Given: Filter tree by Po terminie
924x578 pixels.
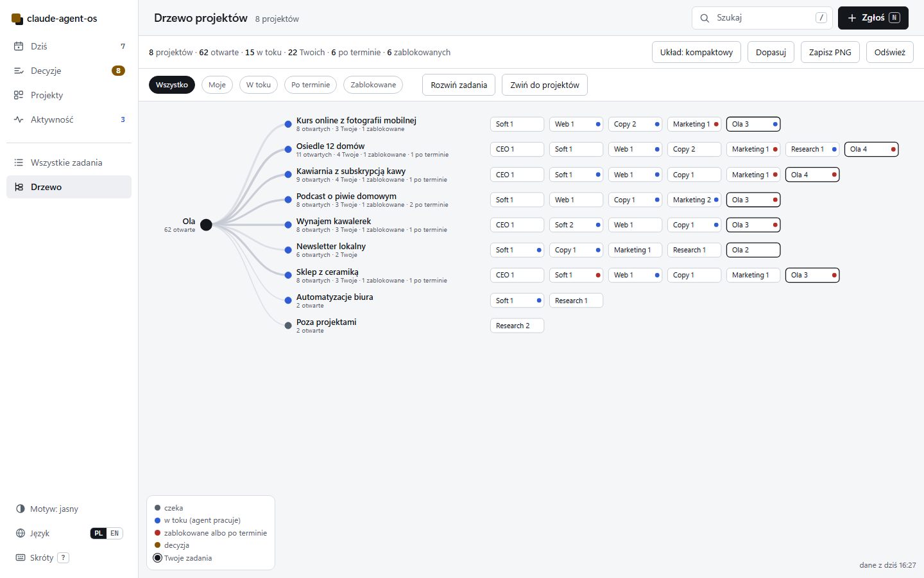Looking at the screenshot, I should pyautogui.click(x=311, y=85).
